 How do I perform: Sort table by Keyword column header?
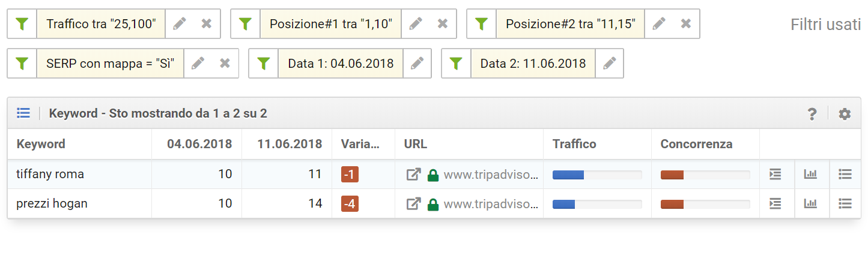(41, 144)
